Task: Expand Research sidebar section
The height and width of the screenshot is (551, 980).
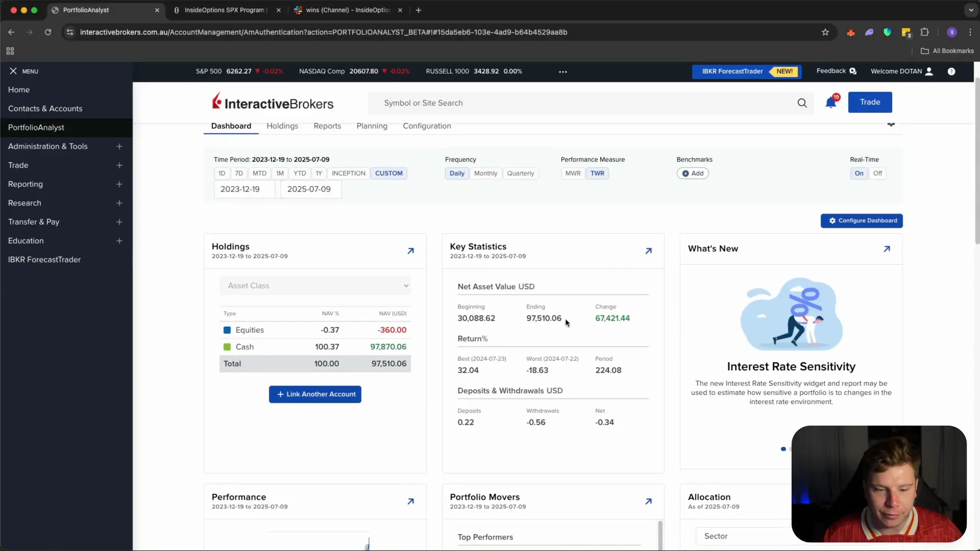Action: [119, 203]
